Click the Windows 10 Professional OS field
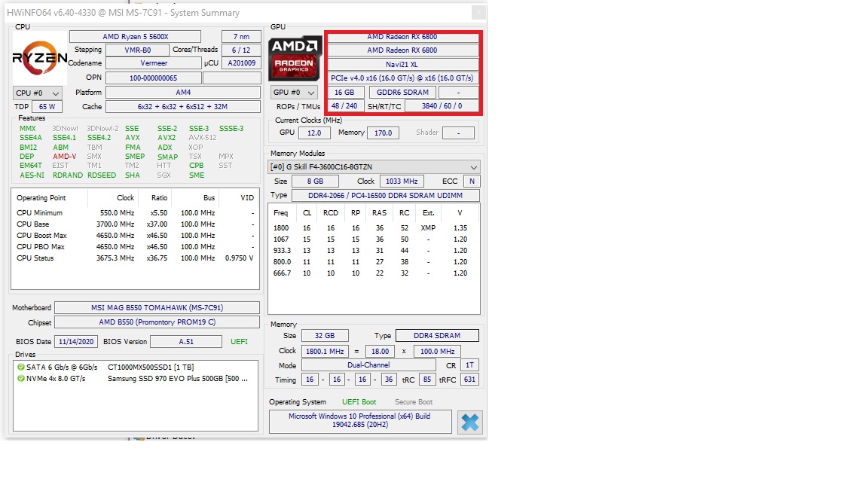The width and height of the screenshot is (868, 488). click(360, 421)
